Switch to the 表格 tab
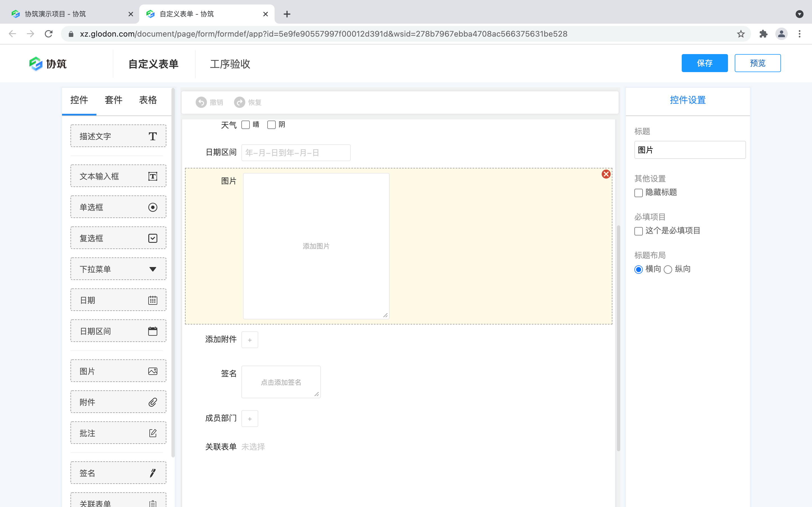The width and height of the screenshot is (812, 507). pos(148,100)
